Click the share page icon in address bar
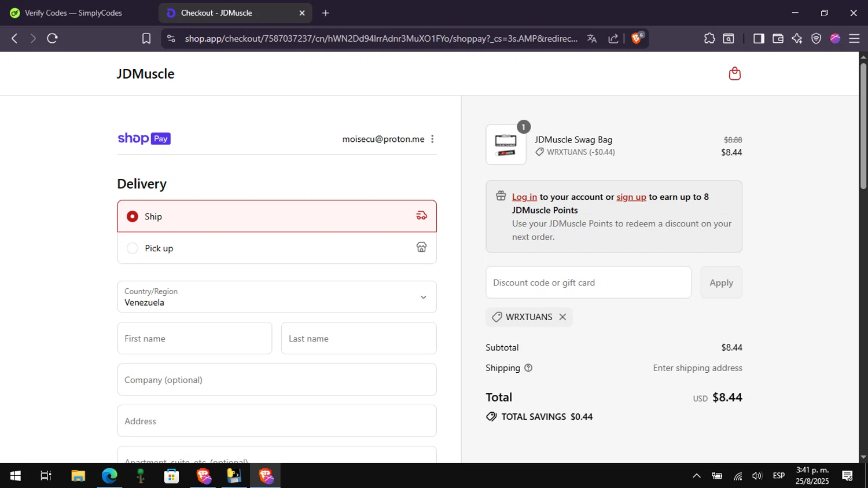The height and width of the screenshot is (488, 868). (x=613, y=38)
